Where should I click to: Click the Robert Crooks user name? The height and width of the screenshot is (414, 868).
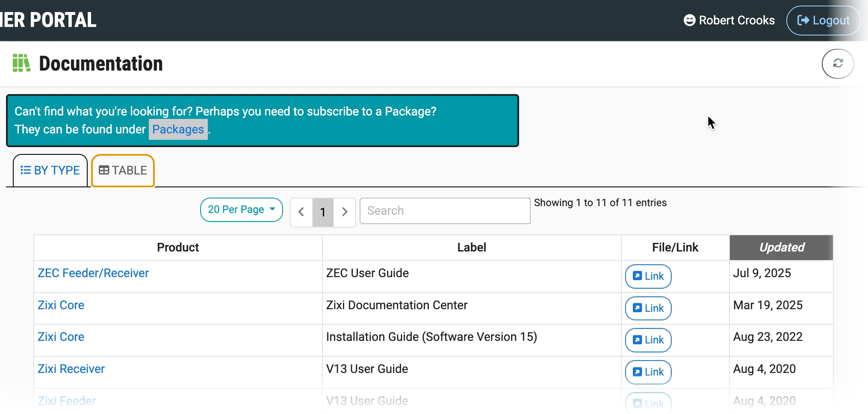point(737,20)
